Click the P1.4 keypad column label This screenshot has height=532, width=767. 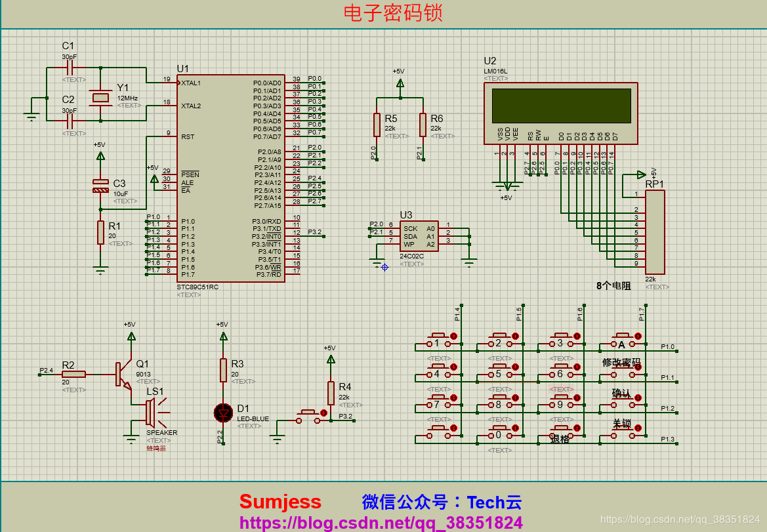click(457, 314)
